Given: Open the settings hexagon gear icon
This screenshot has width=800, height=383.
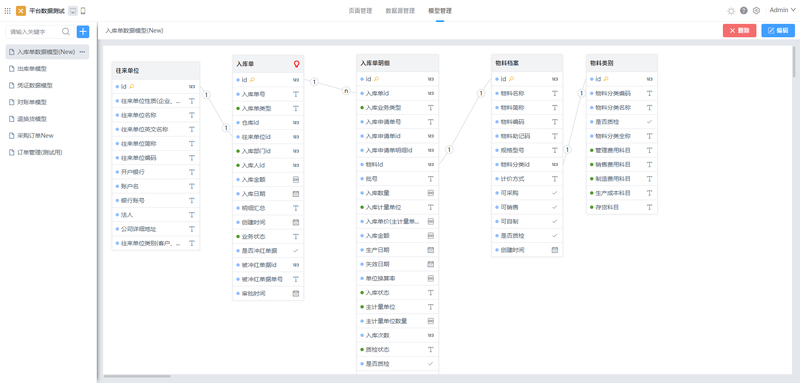Looking at the screenshot, I should point(757,11).
